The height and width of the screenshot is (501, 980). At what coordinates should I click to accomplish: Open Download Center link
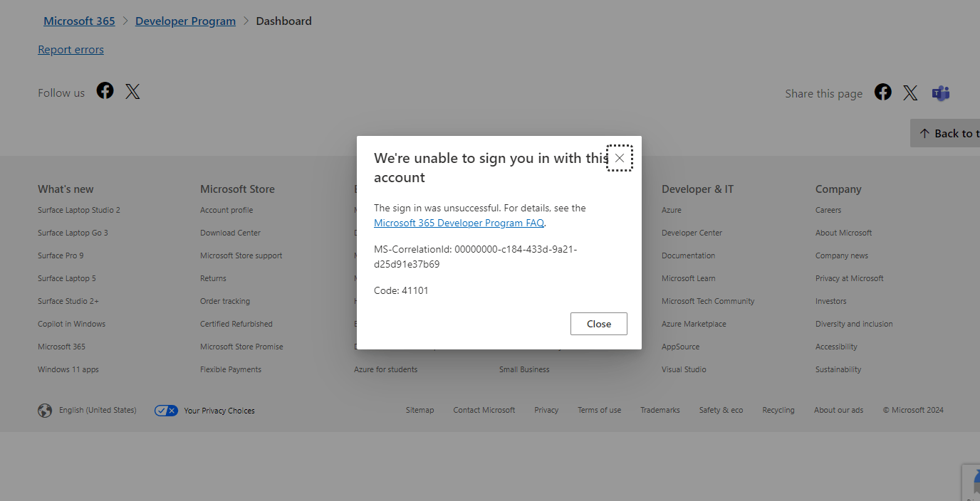coord(230,233)
